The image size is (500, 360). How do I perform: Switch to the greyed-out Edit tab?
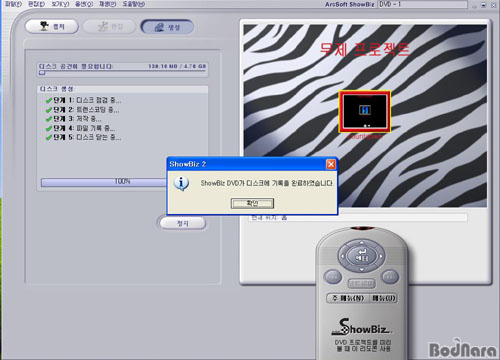[109, 26]
